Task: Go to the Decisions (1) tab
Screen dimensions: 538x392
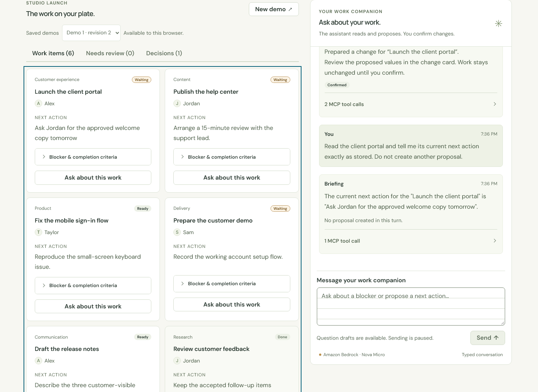Action: pyautogui.click(x=164, y=53)
